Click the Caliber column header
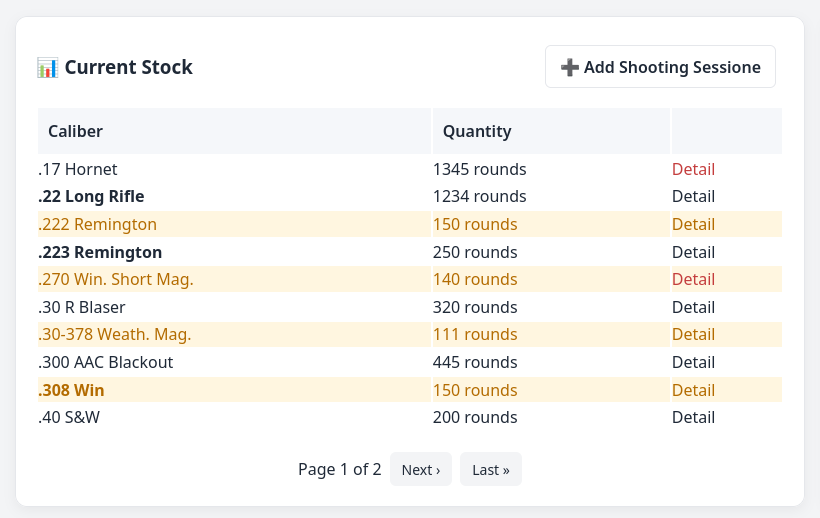 76,131
